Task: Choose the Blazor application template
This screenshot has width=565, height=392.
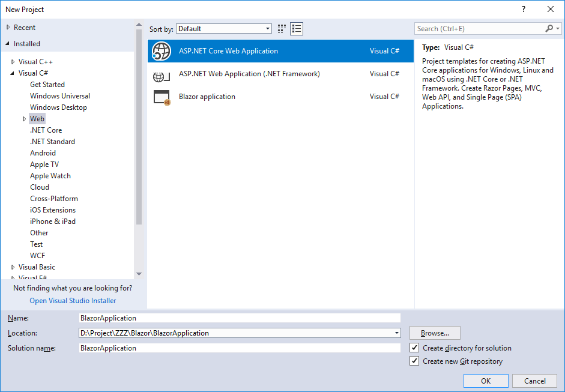Action: point(280,97)
